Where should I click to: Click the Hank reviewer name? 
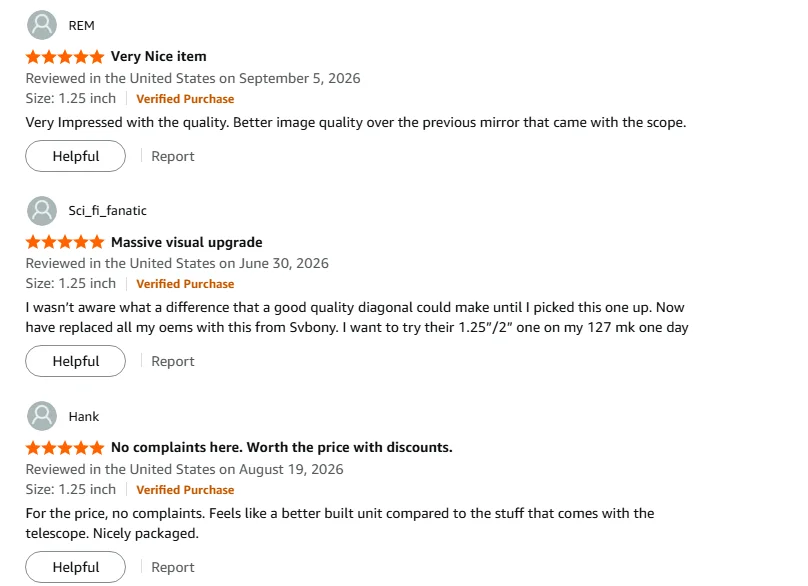(x=83, y=416)
